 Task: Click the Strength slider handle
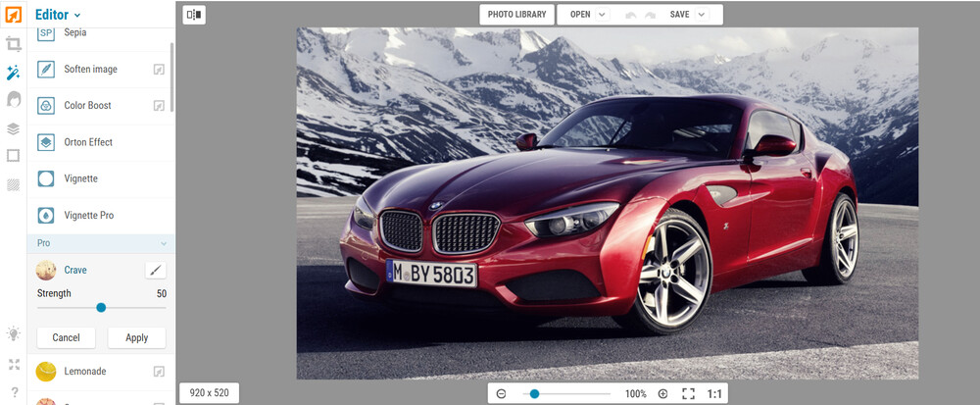coord(101,308)
